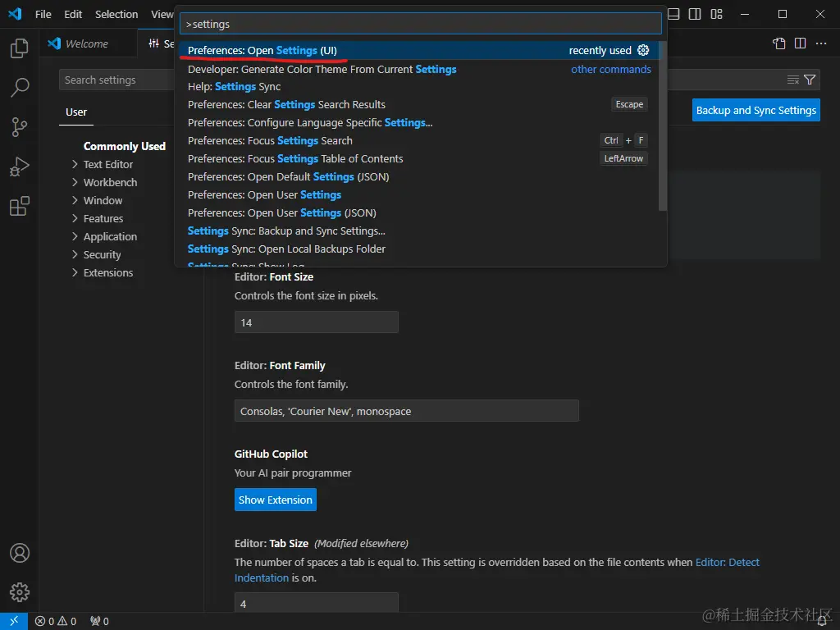Click the notifications bell in status bar
The image size is (840, 630).
(822, 622)
